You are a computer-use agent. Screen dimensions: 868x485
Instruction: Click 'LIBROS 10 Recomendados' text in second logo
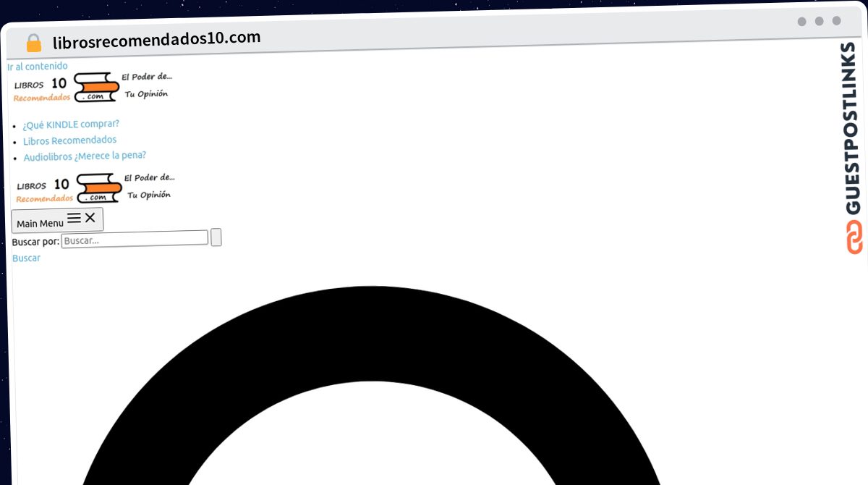click(x=43, y=190)
